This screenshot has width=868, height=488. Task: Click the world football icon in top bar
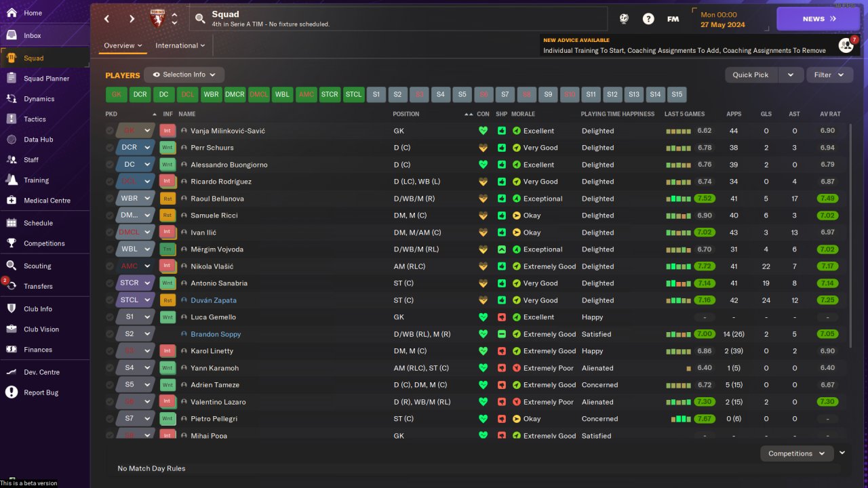coord(624,19)
